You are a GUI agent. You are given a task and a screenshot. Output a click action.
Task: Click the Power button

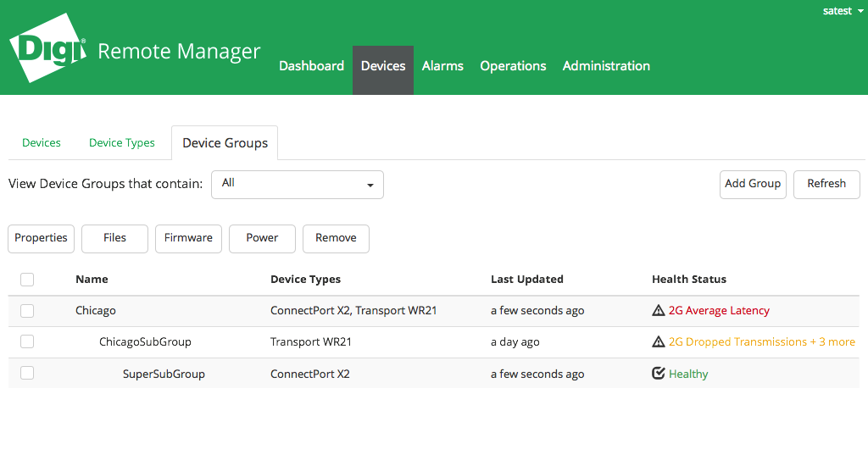tap(263, 239)
